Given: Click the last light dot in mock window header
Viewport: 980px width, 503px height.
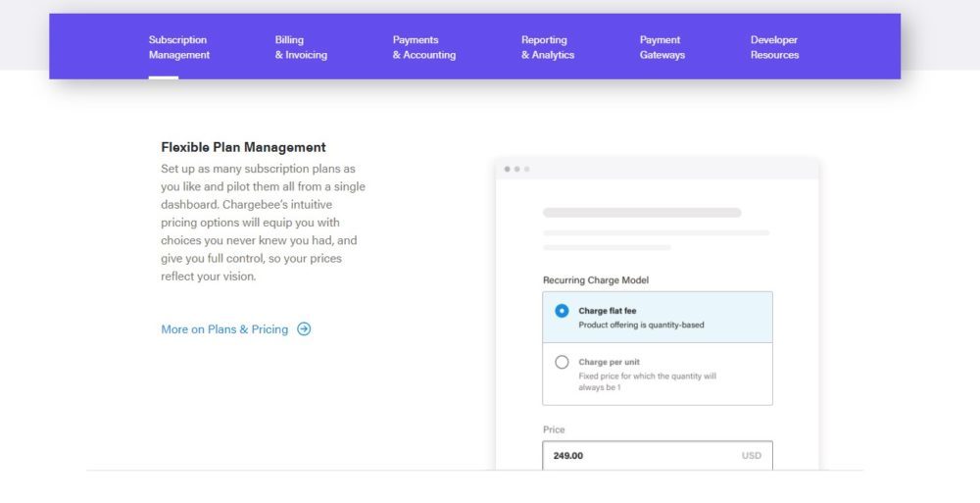Looking at the screenshot, I should click(526, 169).
